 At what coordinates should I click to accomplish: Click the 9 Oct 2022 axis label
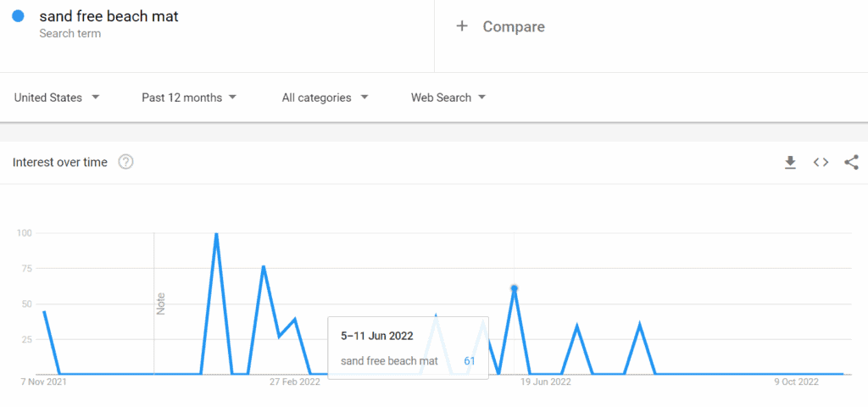click(x=796, y=382)
